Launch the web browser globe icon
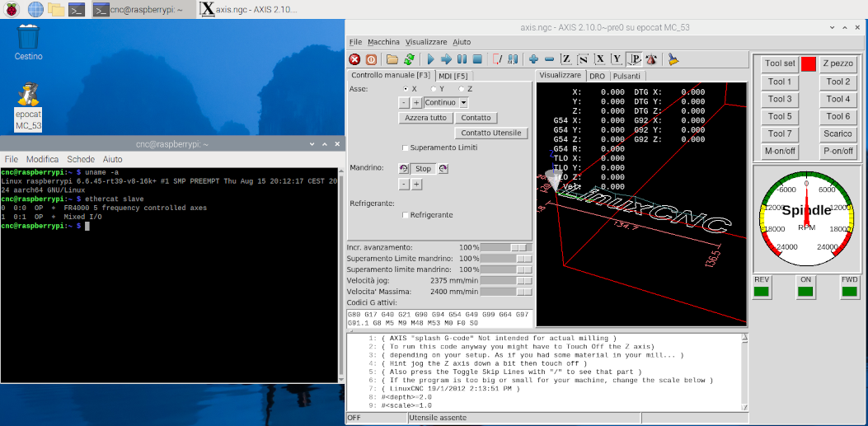 coord(35,9)
